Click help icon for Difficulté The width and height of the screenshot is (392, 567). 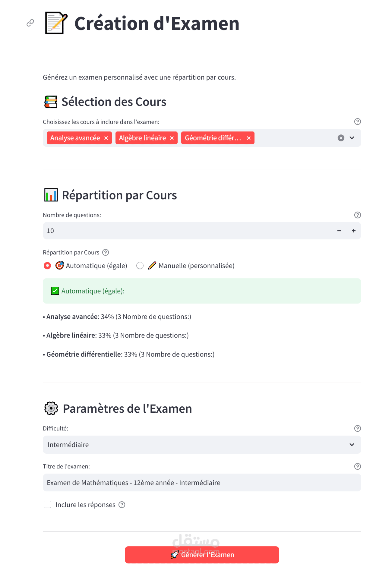point(357,428)
